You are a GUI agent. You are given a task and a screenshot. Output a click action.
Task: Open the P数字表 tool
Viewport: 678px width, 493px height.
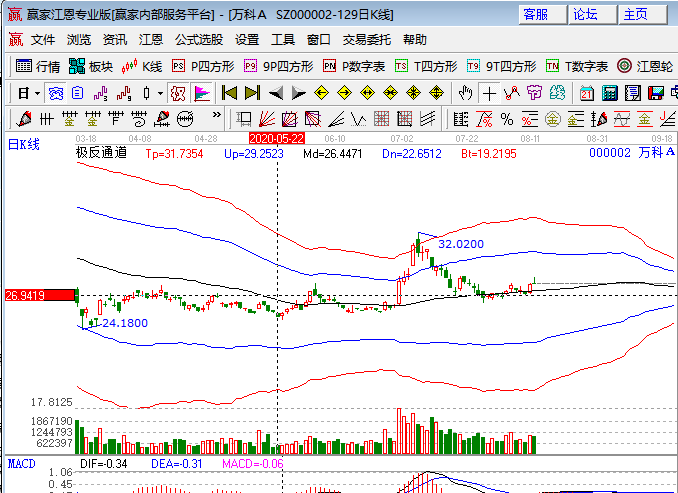pos(354,66)
